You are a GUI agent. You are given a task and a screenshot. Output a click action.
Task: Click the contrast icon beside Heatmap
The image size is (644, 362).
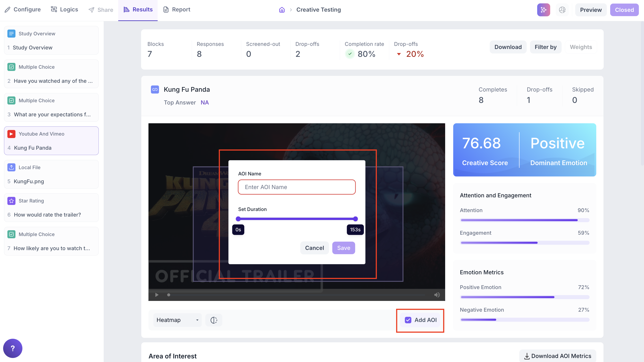[x=213, y=320]
